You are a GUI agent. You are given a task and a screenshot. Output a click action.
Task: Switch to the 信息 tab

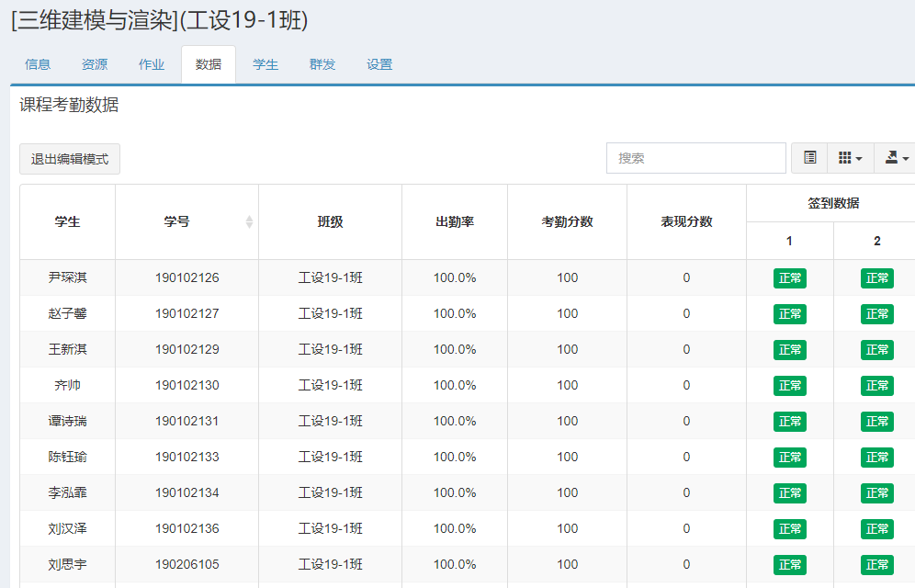tap(38, 64)
